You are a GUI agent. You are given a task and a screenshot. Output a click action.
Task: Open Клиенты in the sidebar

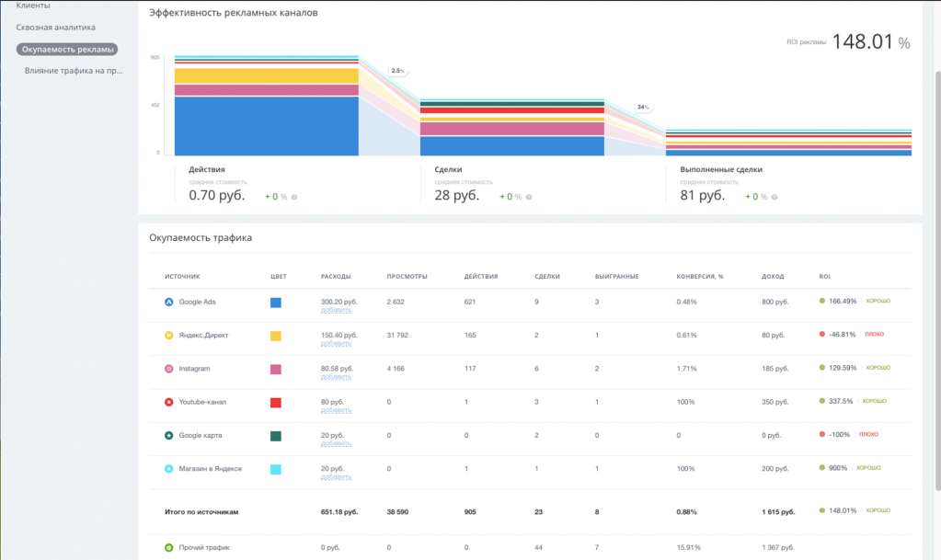33,6
